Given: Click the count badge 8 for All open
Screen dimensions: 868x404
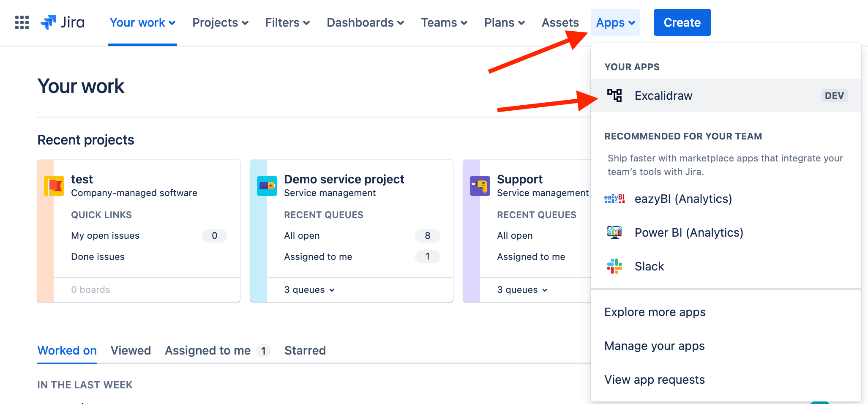Looking at the screenshot, I should [x=428, y=235].
